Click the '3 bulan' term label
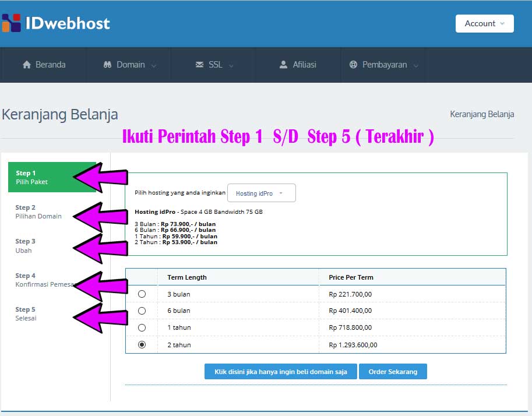The width and height of the screenshot is (532, 416). click(179, 294)
